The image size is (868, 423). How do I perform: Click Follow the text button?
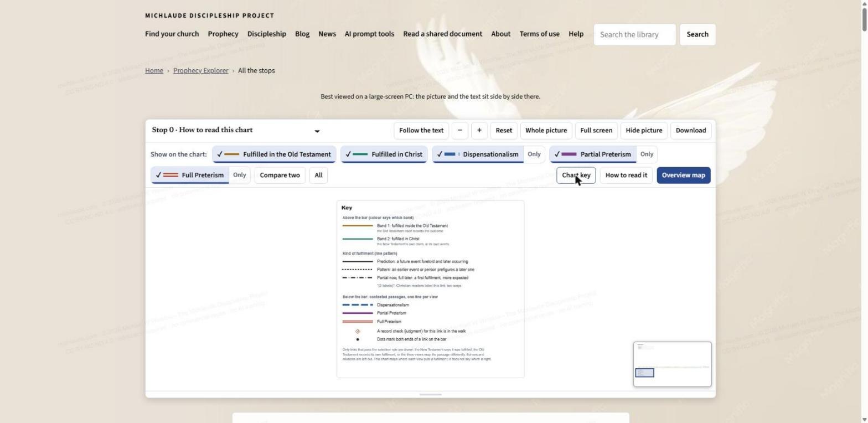click(x=421, y=131)
